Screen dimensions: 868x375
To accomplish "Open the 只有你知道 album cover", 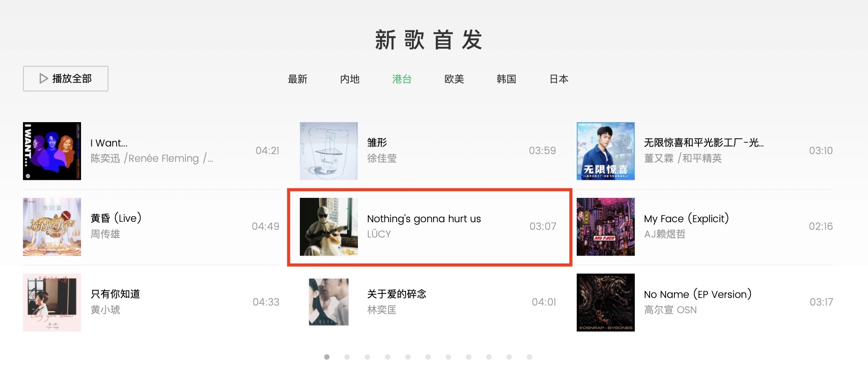I will tap(52, 302).
